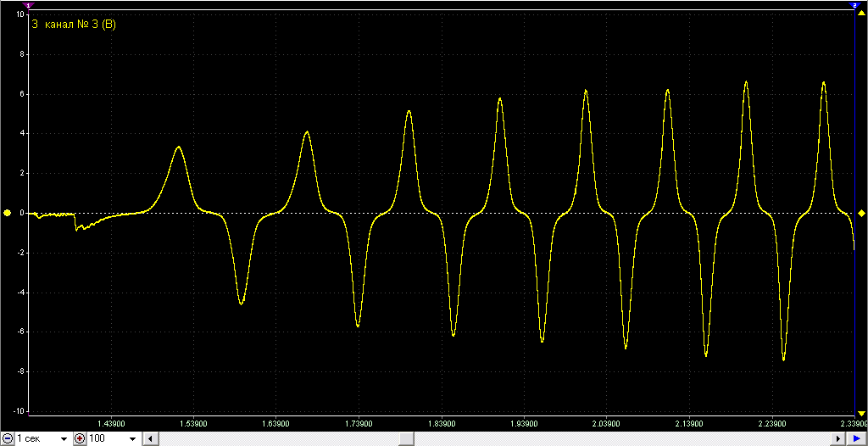Click the time axis label 1.63900
This screenshot has height=446, width=868.
tap(277, 424)
